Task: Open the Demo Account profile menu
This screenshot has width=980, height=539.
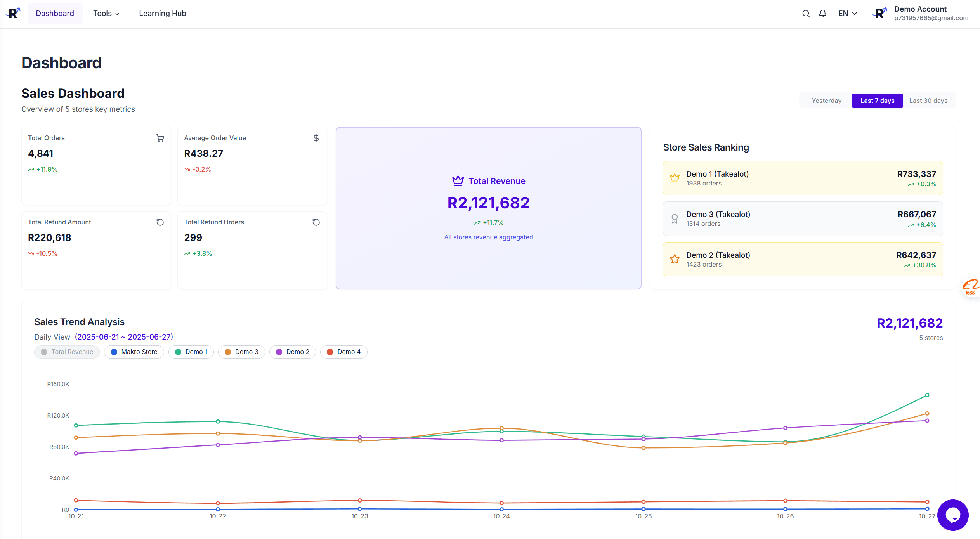Action: [920, 13]
